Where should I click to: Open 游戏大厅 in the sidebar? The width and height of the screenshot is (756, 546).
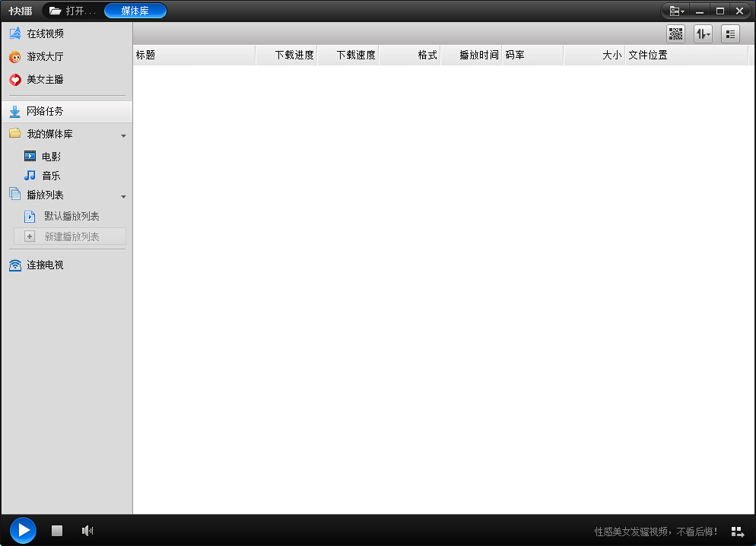pos(45,57)
